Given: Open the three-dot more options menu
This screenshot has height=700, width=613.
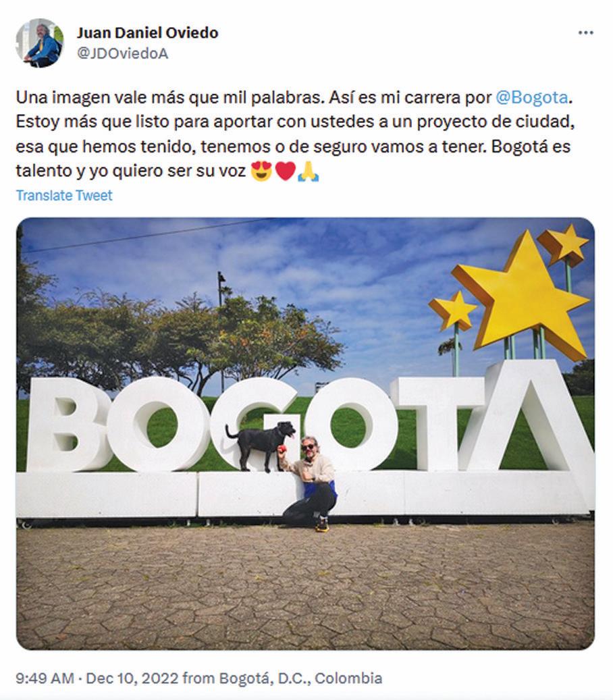Looking at the screenshot, I should [585, 33].
